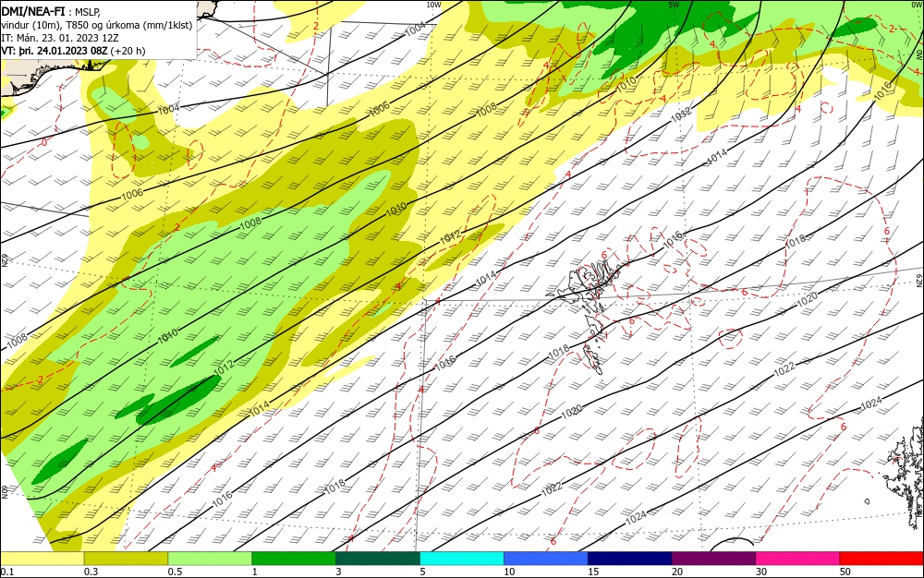This screenshot has height=578, width=924.
Task: Click the "vindur (10m), T850 og úrkoma" line
Action: (96, 25)
